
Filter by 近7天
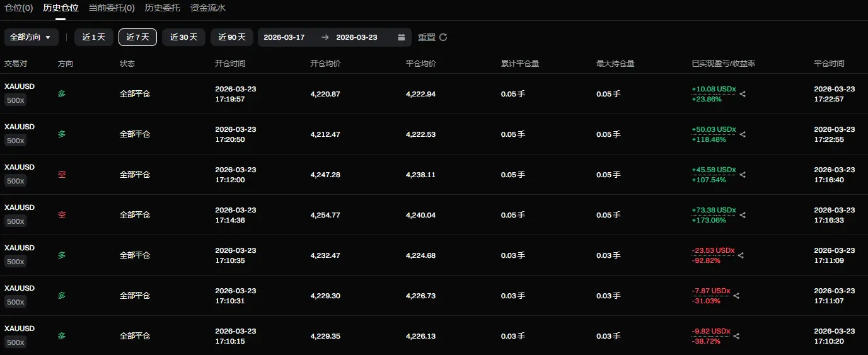tap(137, 37)
